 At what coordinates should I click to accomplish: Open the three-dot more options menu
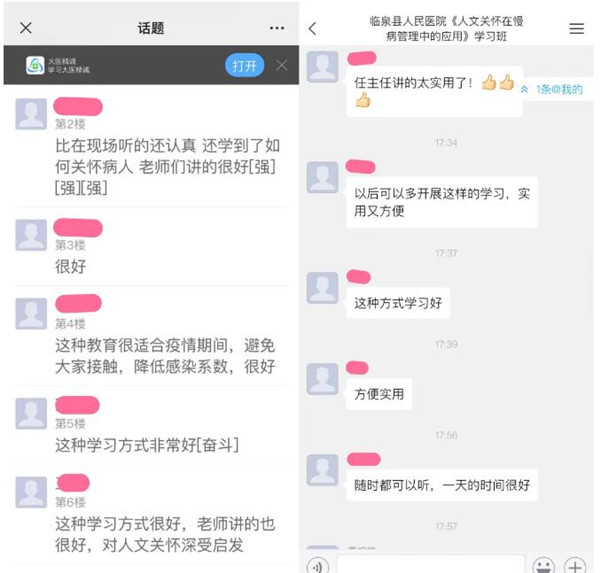(x=277, y=28)
